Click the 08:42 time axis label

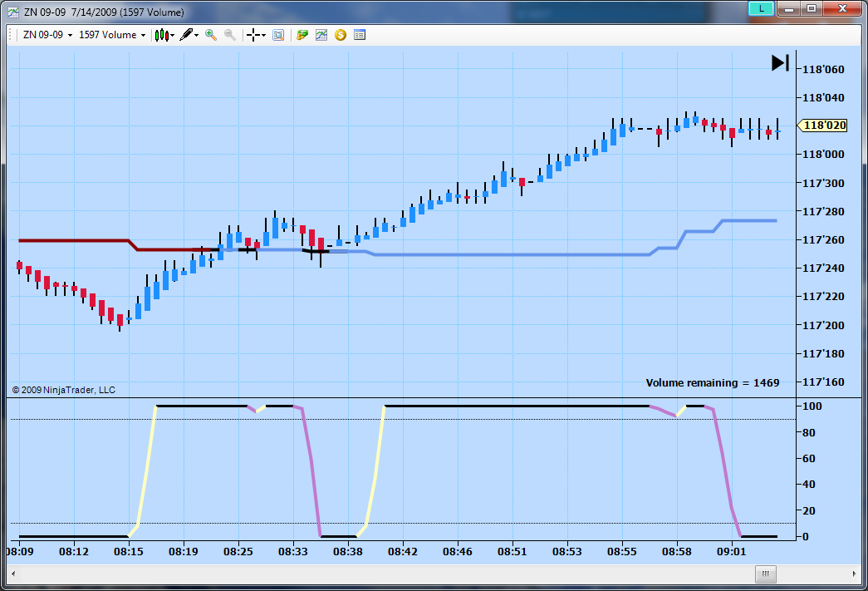(403, 552)
